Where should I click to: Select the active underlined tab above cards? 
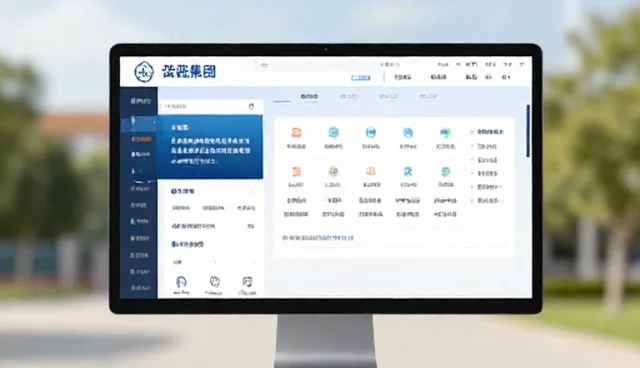tap(309, 97)
